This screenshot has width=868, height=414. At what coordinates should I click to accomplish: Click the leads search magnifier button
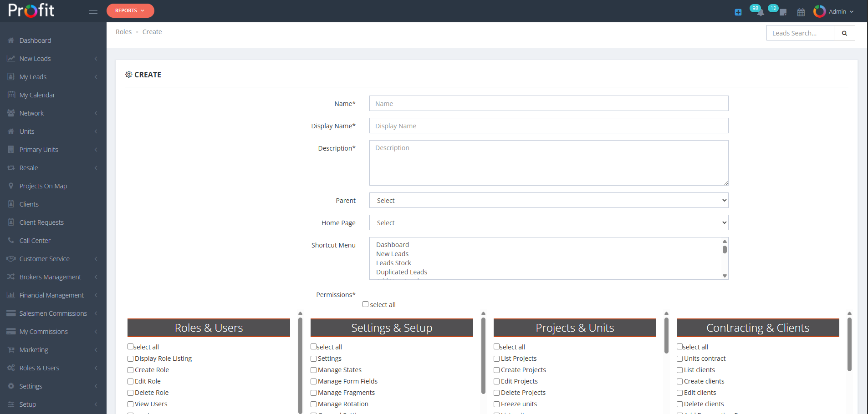coord(845,33)
